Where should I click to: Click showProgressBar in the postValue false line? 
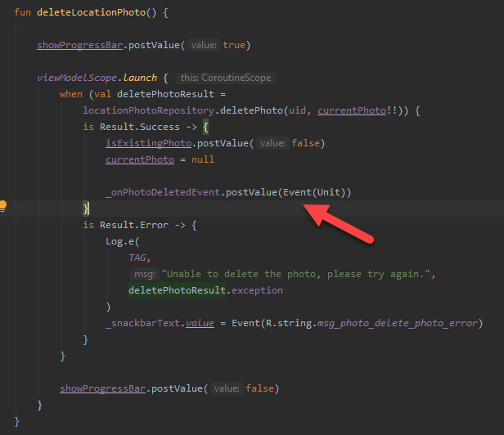(x=102, y=388)
